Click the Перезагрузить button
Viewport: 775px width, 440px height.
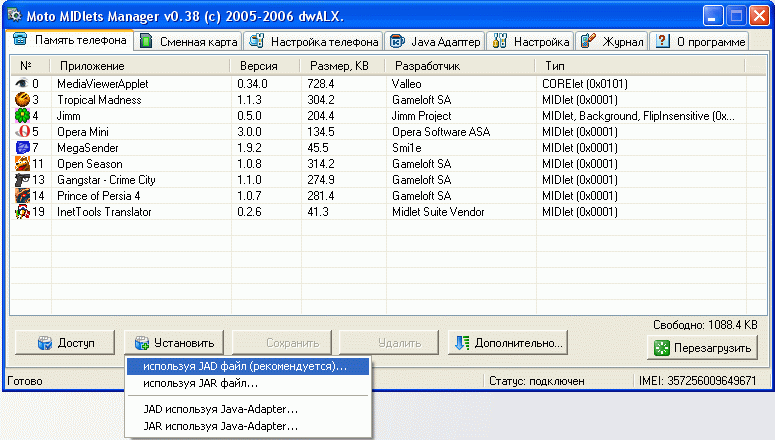coord(702,348)
